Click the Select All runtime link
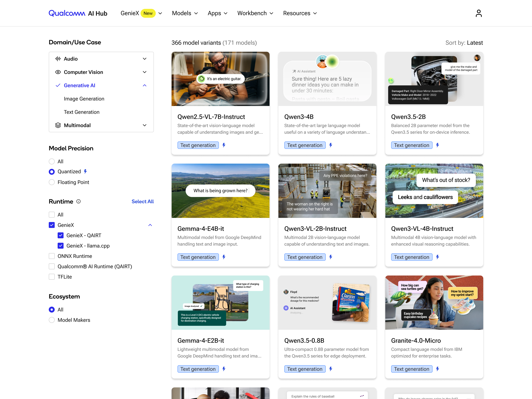The height and width of the screenshot is (399, 532). coord(143,202)
